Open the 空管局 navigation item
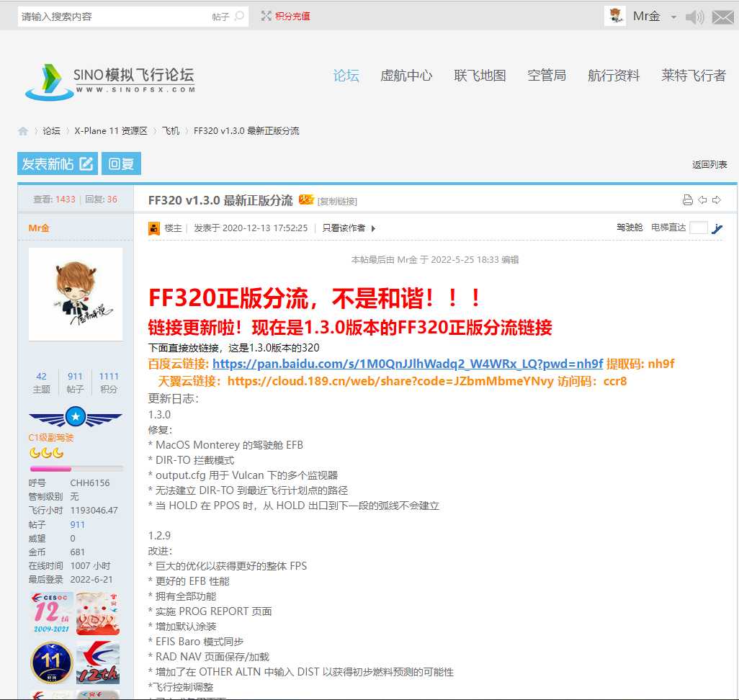The width and height of the screenshot is (739, 700). click(x=547, y=76)
